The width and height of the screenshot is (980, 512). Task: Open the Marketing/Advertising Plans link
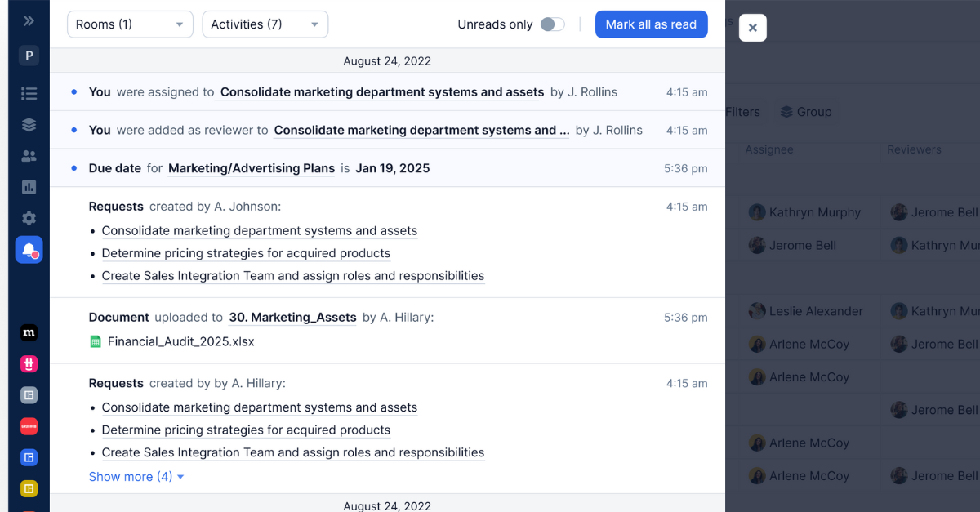click(x=252, y=168)
